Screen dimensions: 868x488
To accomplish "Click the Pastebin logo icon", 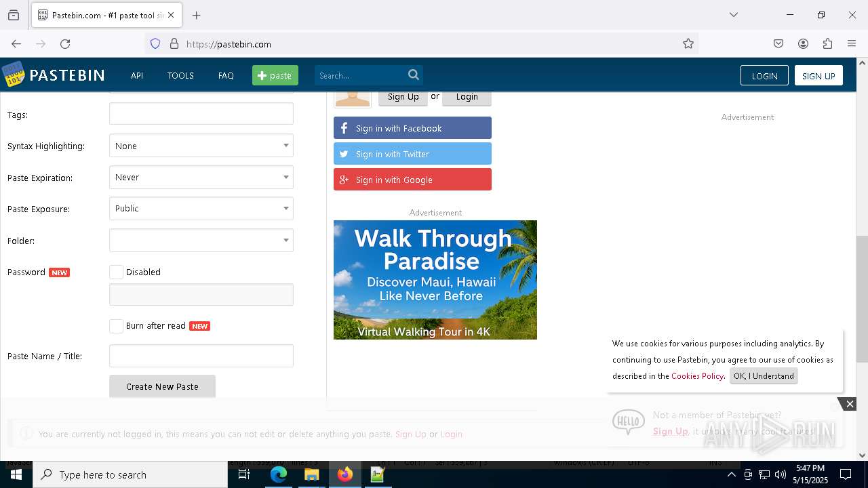I will (x=13, y=75).
